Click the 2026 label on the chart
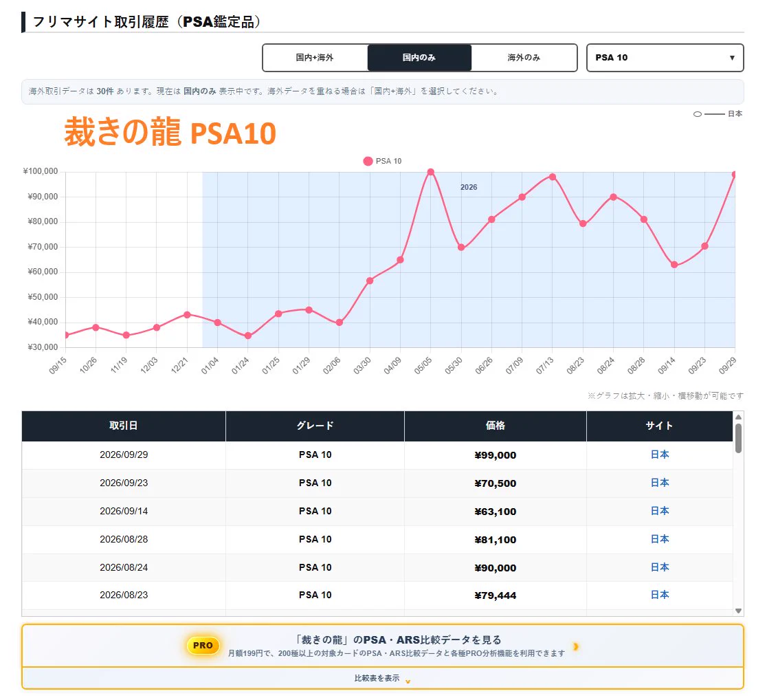The width and height of the screenshot is (767, 700). pos(469,187)
